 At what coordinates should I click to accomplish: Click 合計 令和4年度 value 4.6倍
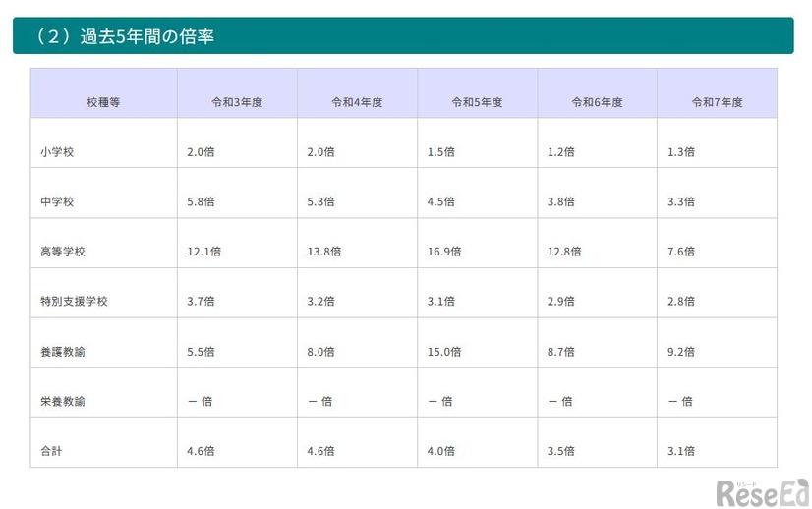coord(321,451)
